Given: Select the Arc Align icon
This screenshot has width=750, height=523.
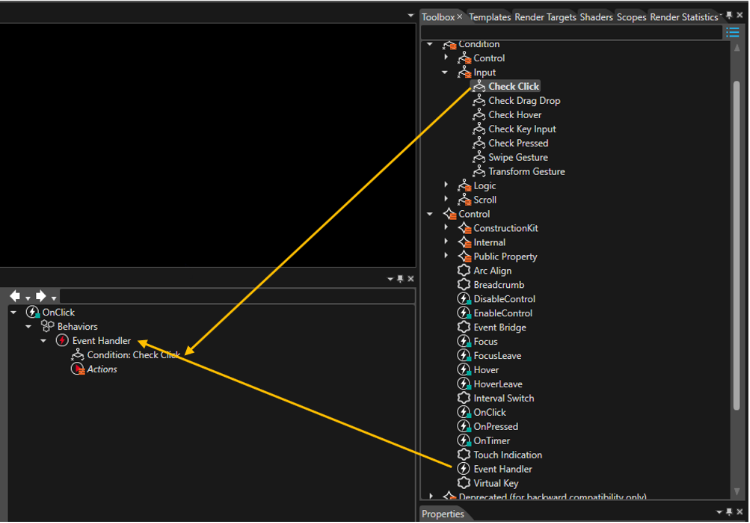Looking at the screenshot, I should point(463,270).
